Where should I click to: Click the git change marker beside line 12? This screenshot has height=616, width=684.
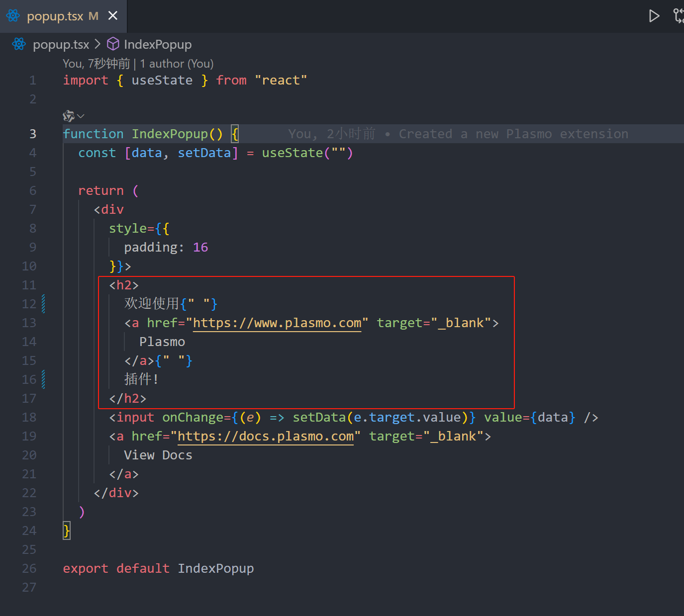pyautogui.click(x=44, y=304)
